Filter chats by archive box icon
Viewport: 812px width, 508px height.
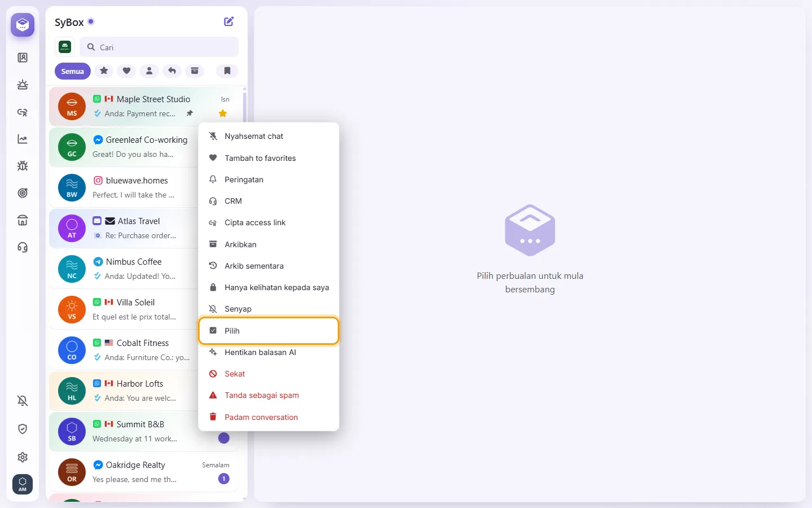[195, 71]
